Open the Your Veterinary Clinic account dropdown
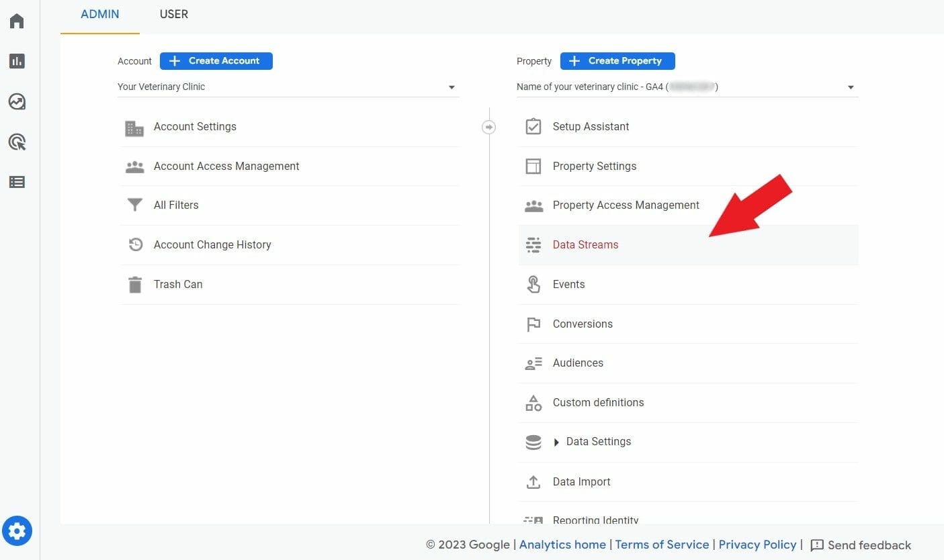944x560 pixels. 452,87
